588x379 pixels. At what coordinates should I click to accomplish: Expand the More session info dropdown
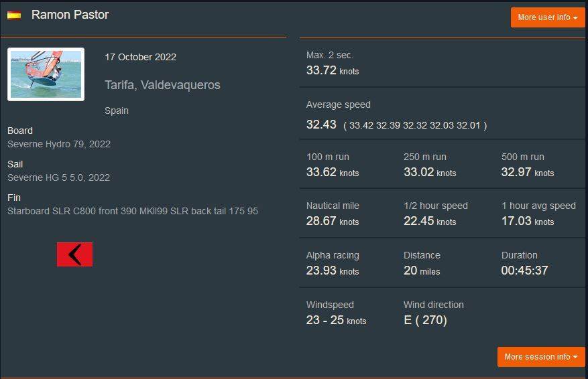click(x=540, y=357)
